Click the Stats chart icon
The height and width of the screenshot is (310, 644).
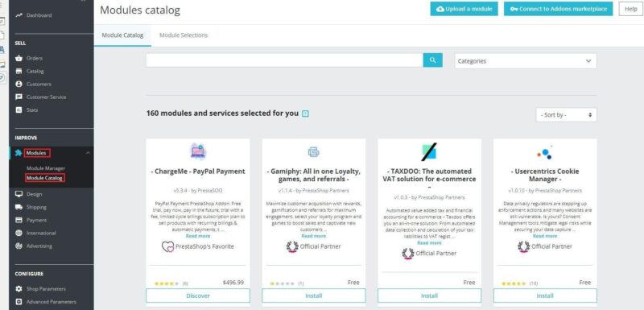click(x=19, y=110)
